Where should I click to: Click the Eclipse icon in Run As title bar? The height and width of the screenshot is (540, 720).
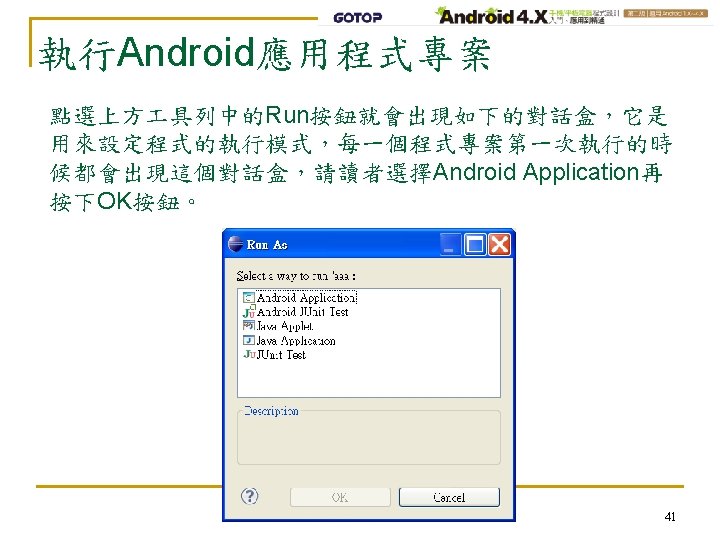(236, 244)
